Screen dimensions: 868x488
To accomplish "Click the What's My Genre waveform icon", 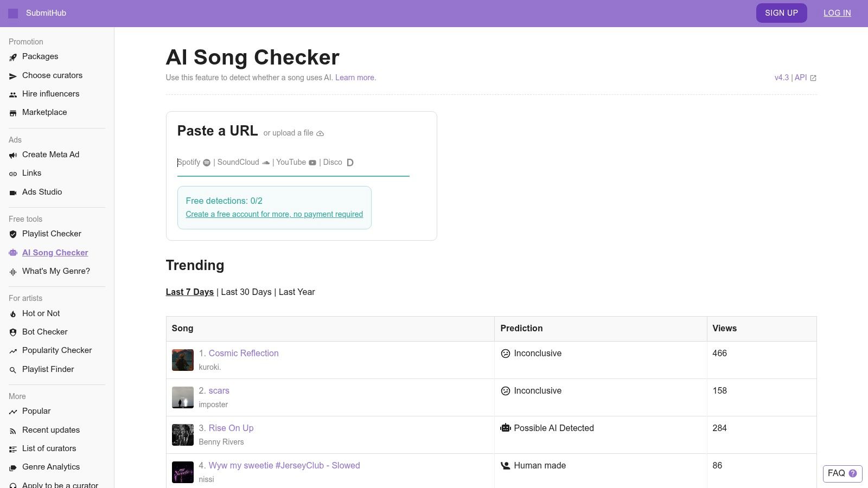I will (x=13, y=272).
